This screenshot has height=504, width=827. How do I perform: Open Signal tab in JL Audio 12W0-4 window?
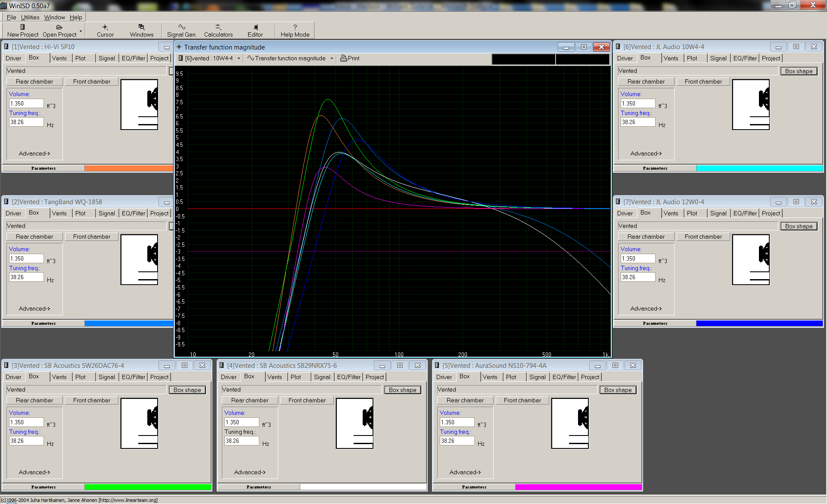coord(718,213)
